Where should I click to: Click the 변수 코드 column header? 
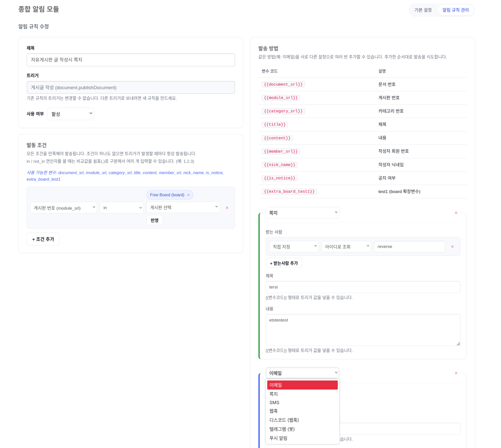270,71
